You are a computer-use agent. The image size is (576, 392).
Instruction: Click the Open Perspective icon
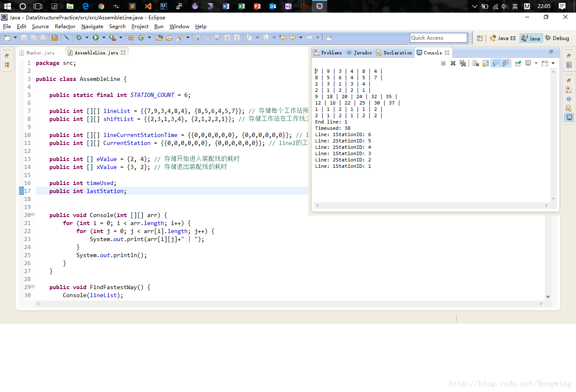click(x=480, y=38)
